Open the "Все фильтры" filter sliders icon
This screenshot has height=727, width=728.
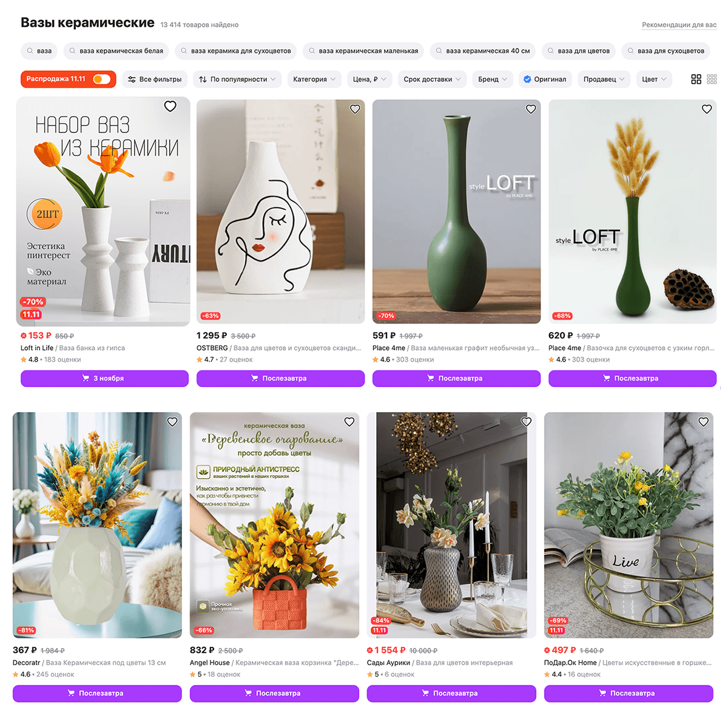(132, 79)
